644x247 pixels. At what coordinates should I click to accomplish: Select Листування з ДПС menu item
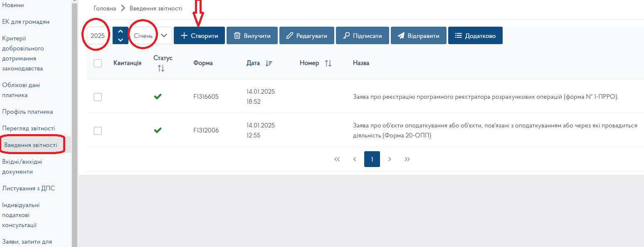point(28,188)
